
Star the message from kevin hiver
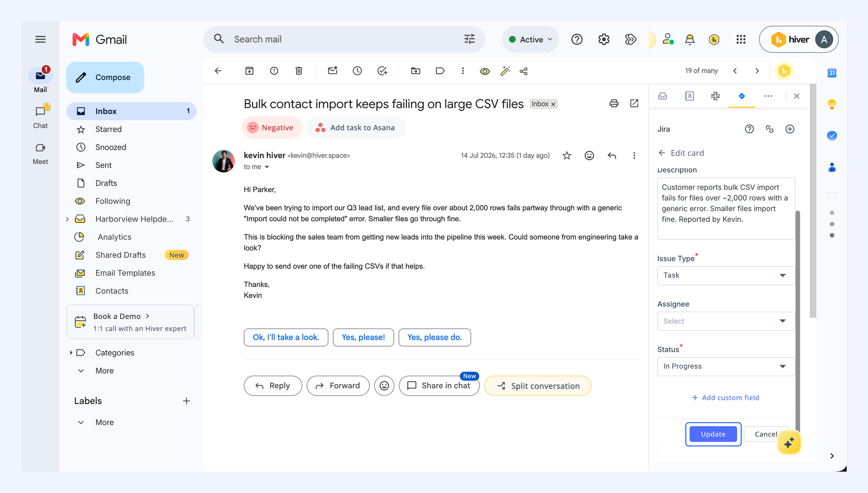[567, 156]
